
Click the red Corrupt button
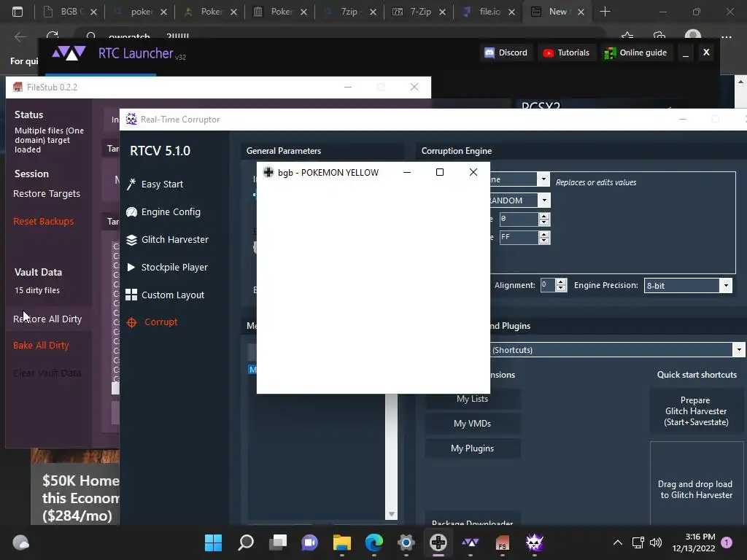[160, 322]
